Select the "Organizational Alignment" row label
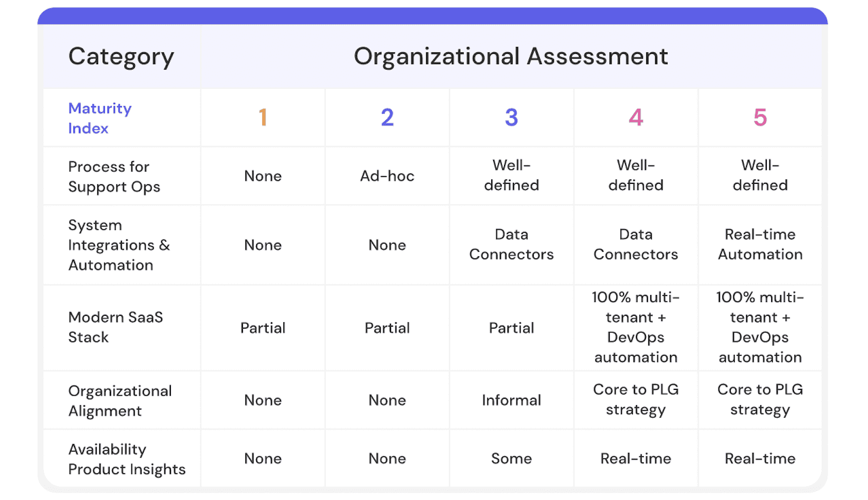Screen dimensions: 868x500 tap(120, 401)
